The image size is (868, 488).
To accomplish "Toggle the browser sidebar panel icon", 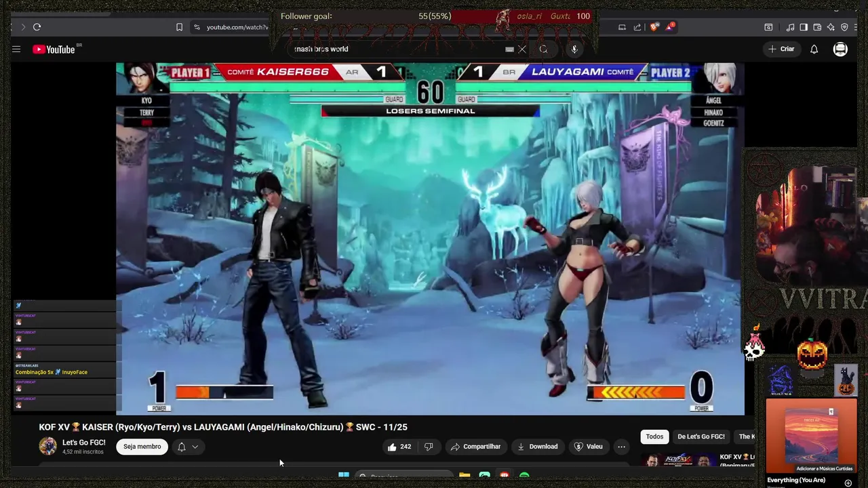I will coord(804,27).
